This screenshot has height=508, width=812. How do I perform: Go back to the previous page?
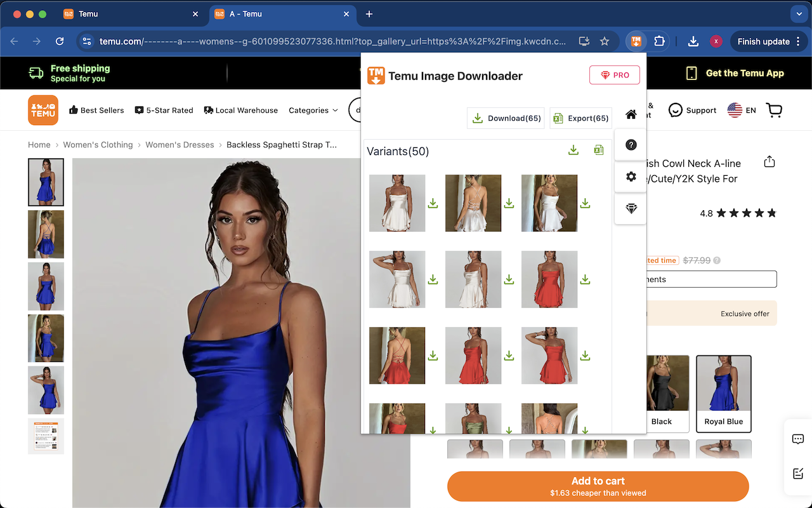coord(14,41)
